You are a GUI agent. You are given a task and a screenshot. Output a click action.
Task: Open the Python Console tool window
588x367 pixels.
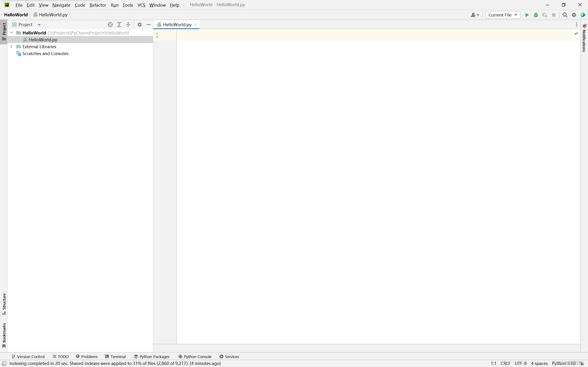(x=195, y=356)
